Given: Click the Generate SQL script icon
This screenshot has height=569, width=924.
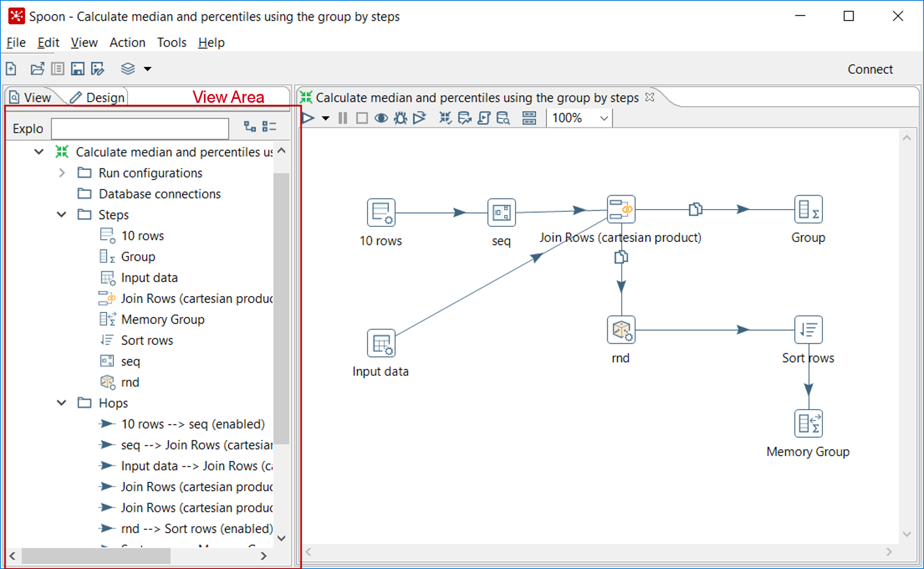Looking at the screenshot, I should pyautogui.click(x=484, y=118).
